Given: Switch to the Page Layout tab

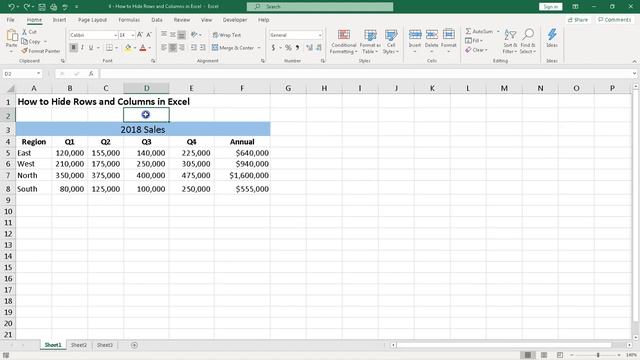Looking at the screenshot, I should tap(92, 20).
